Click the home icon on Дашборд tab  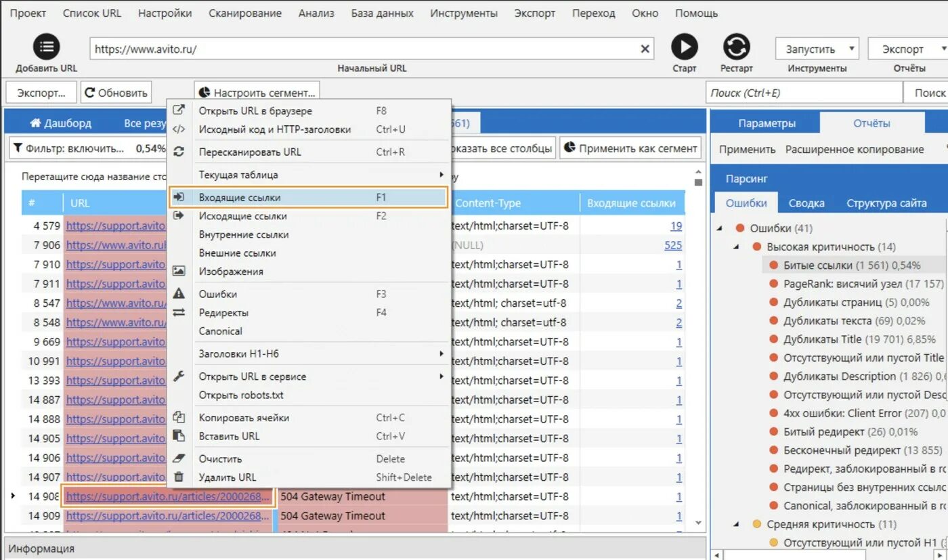pyautogui.click(x=36, y=123)
